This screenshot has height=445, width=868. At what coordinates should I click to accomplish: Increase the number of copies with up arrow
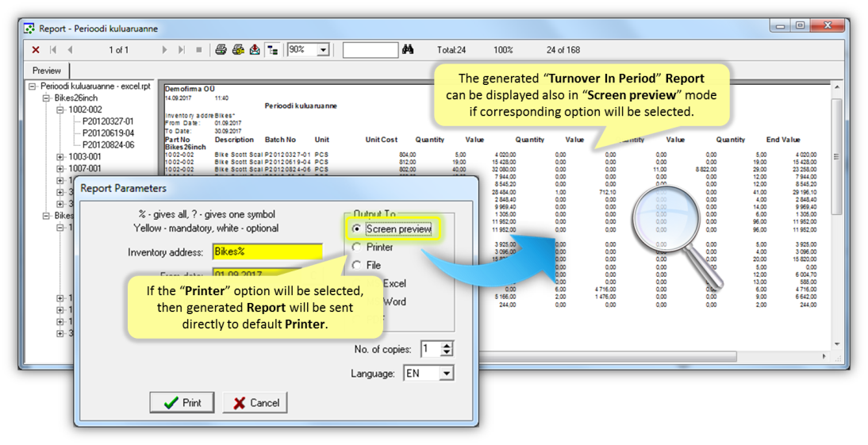pyautogui.click(x=447, y=345)
